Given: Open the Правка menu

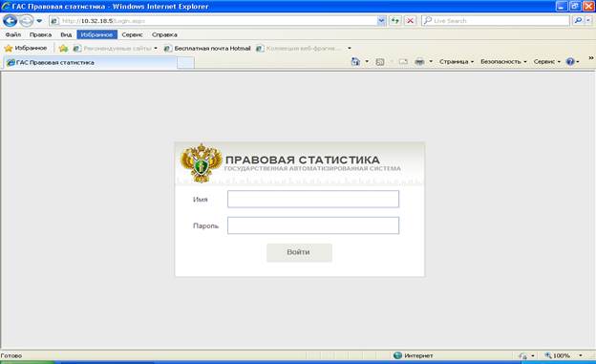Looking at the screenshot, I should pos(40,34).
